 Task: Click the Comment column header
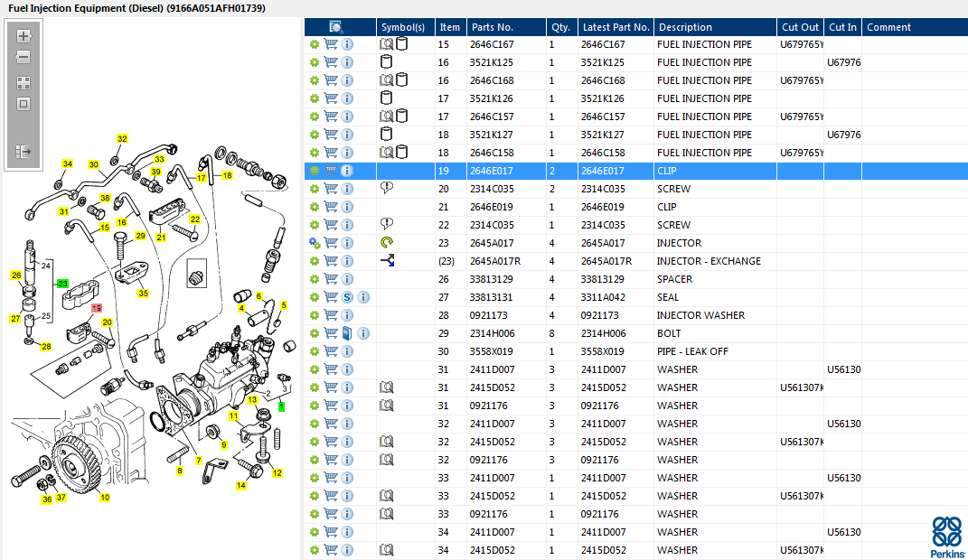coord(915,27)
